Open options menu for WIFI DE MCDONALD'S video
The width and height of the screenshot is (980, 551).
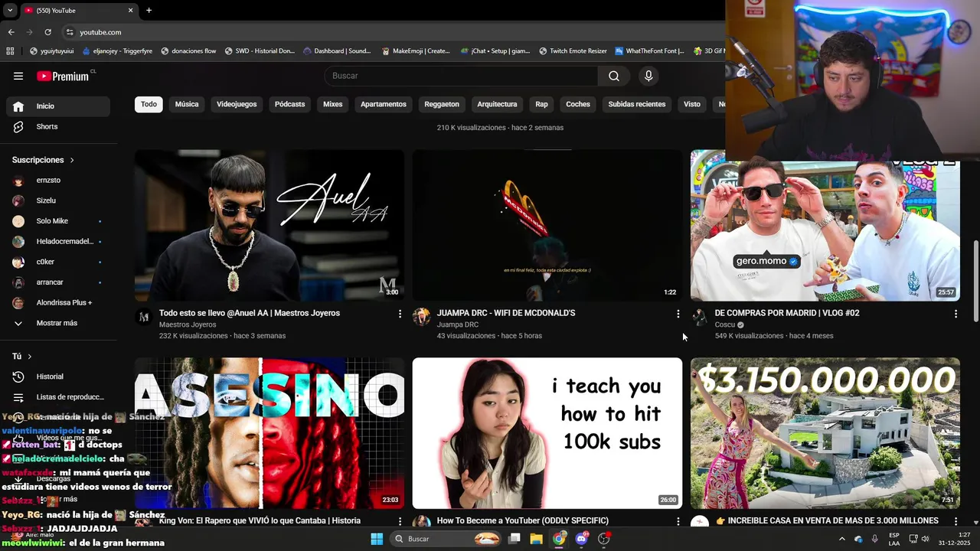point(678,314)
